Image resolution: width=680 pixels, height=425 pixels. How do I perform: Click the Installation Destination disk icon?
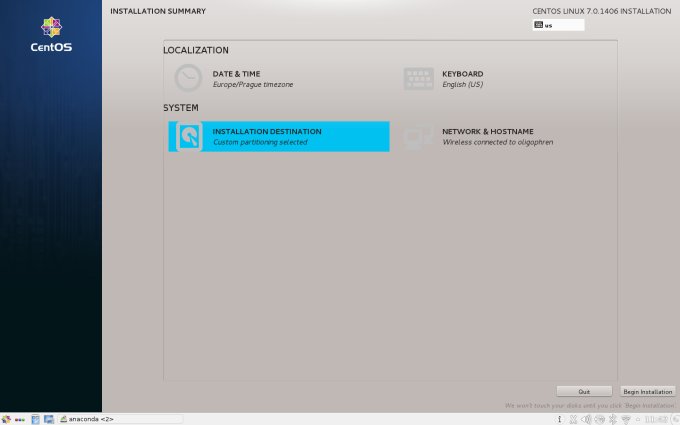pyautogui.click(x=189, y=137)
